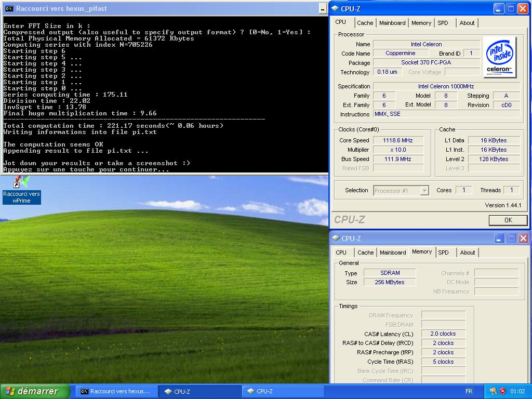This screenshot has height=399, width=532.
Task: Select the CPU tab in upper CPU-Z
Action: coord(341,22)
